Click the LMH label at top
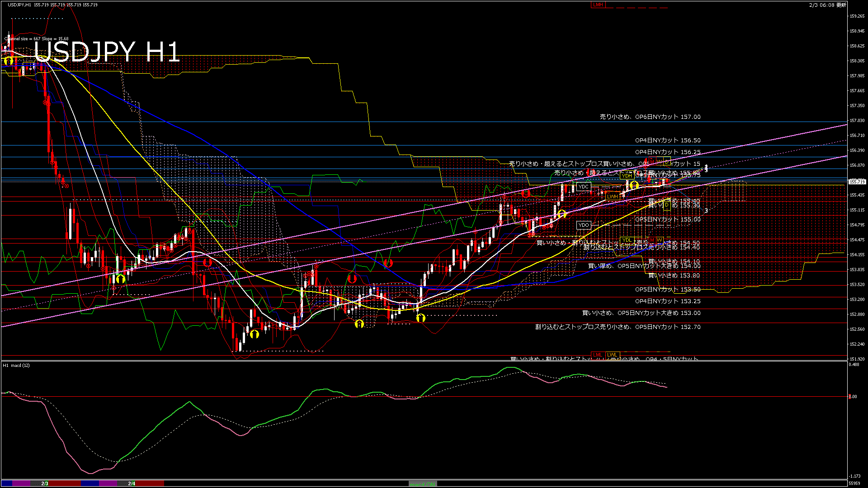 pos(598,5)
